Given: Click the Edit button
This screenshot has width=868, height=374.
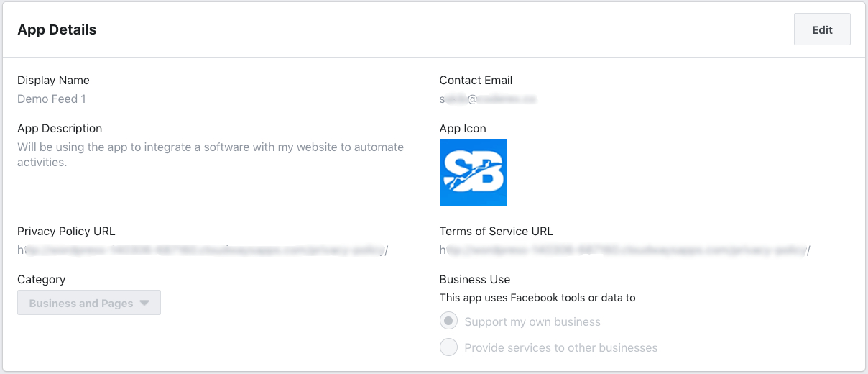Looking at the screenshot, I should click(822, 29).
